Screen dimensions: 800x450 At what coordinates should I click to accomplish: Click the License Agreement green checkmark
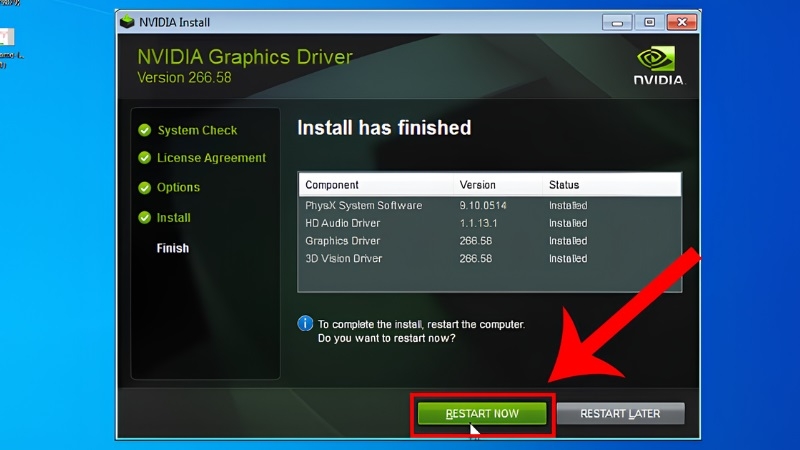point(144,158)
